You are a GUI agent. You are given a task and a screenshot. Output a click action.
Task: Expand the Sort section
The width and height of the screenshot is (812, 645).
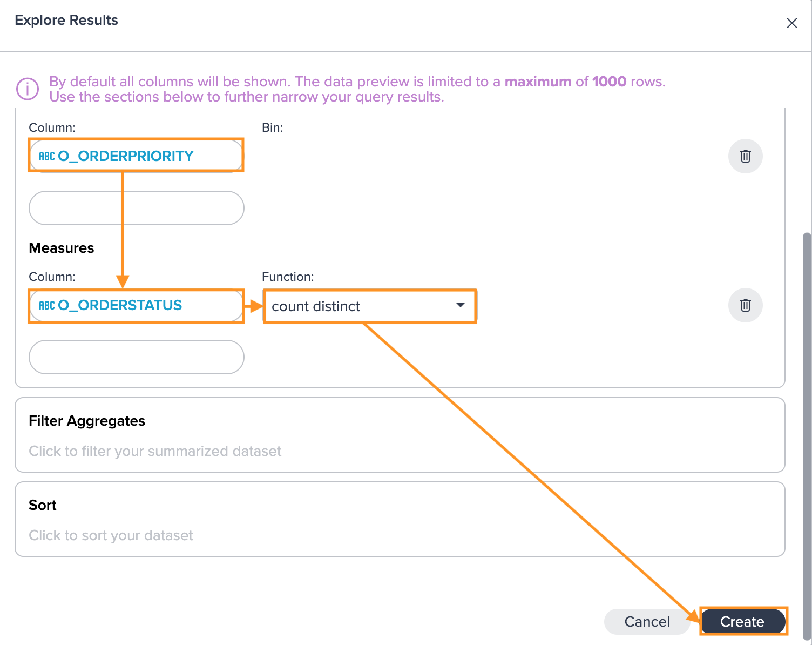tap(400, 519)
